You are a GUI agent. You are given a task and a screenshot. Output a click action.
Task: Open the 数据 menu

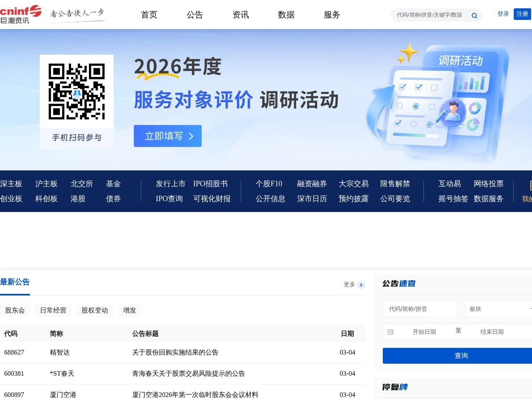pos(286,15)
